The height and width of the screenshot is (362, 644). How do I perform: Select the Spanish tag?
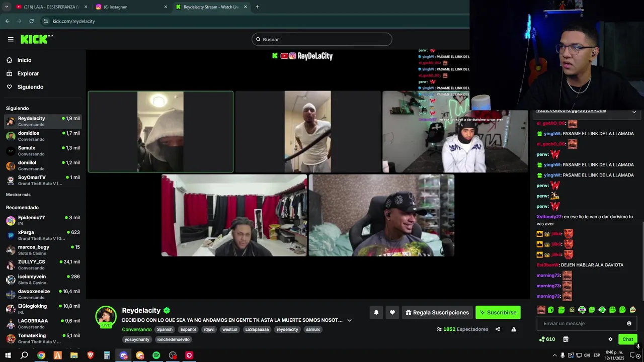click(165, 329)
